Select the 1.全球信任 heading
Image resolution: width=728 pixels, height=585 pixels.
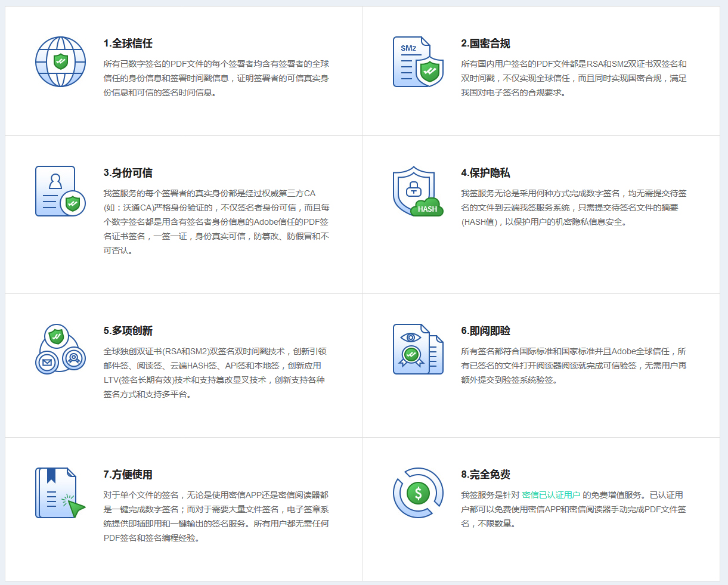click(128, 44)
